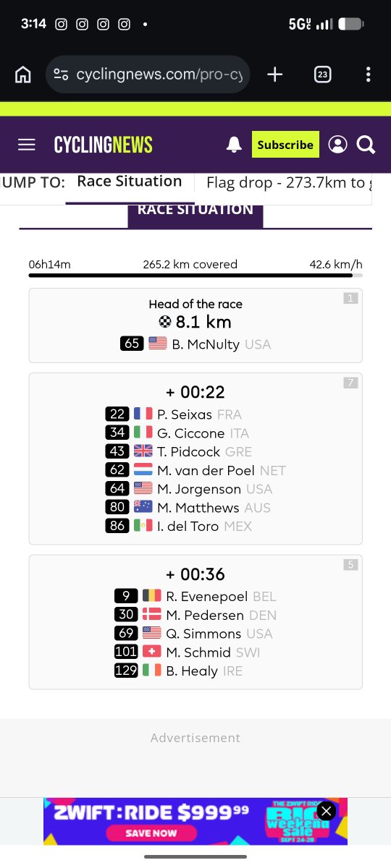The width and height of the screenshot is (391, 868).
Task: Open the user account profile icon
Action: pyautogui.click(x=337, y=145)
